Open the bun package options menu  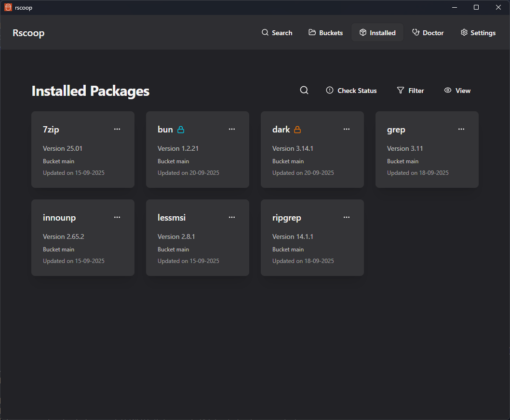point(231,129)
